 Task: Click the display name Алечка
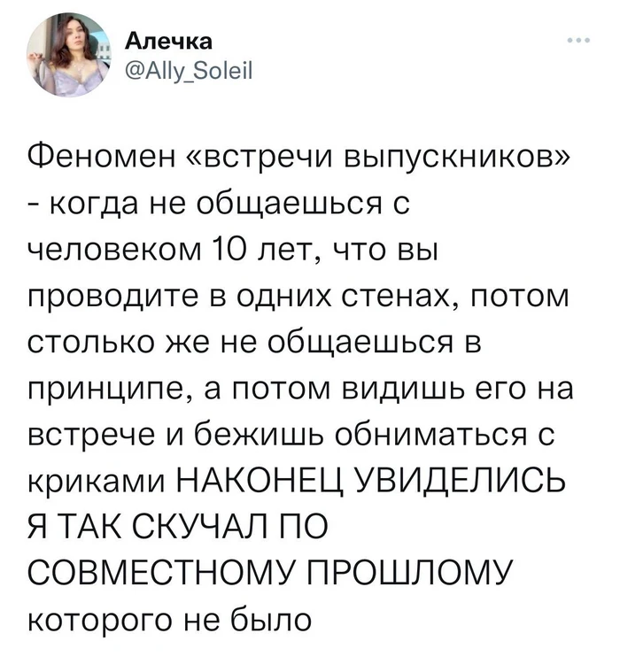(168, 42)
